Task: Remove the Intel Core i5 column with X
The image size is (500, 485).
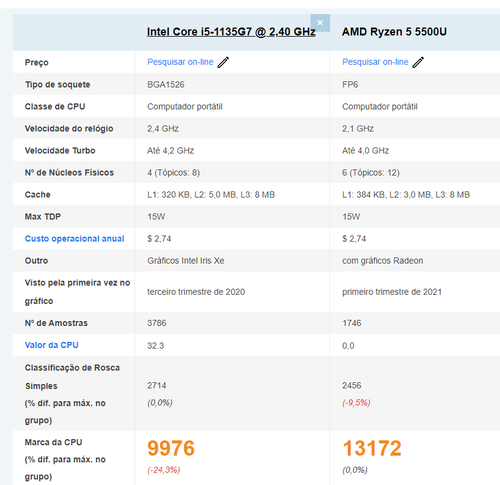Action: [x=320, y=23]
